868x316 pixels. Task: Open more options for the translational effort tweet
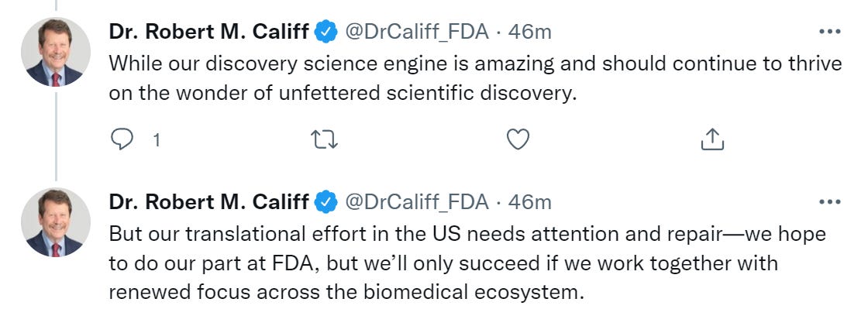coord(829,202)
